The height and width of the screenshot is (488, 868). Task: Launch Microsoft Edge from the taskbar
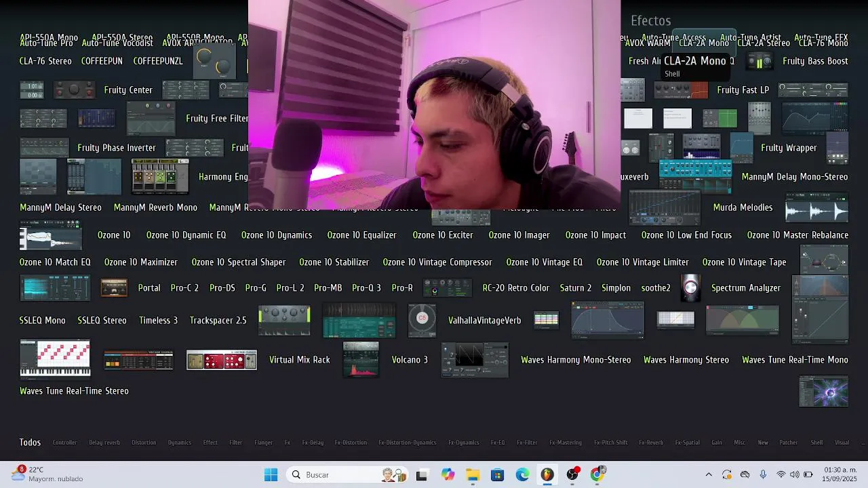(x=522, y=474)
